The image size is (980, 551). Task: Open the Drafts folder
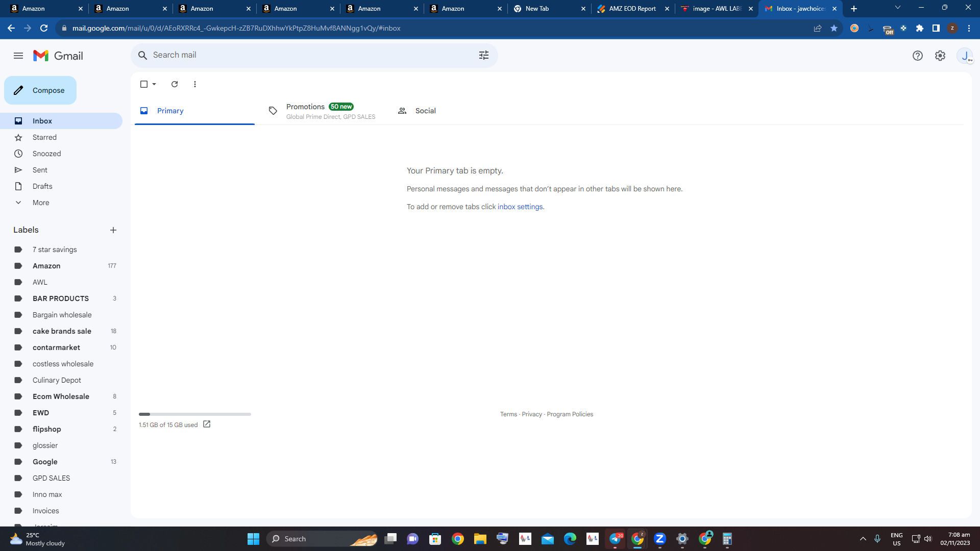(61, 186)
